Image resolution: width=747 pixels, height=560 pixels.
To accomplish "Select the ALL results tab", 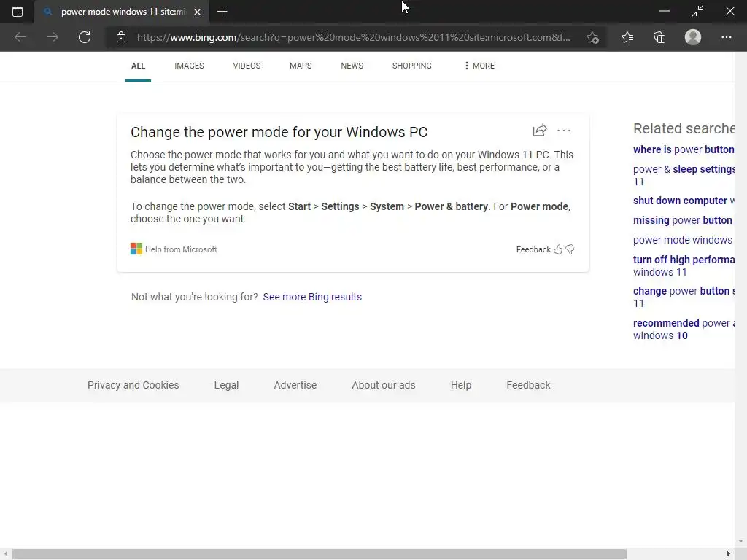I will click(138, 66).
